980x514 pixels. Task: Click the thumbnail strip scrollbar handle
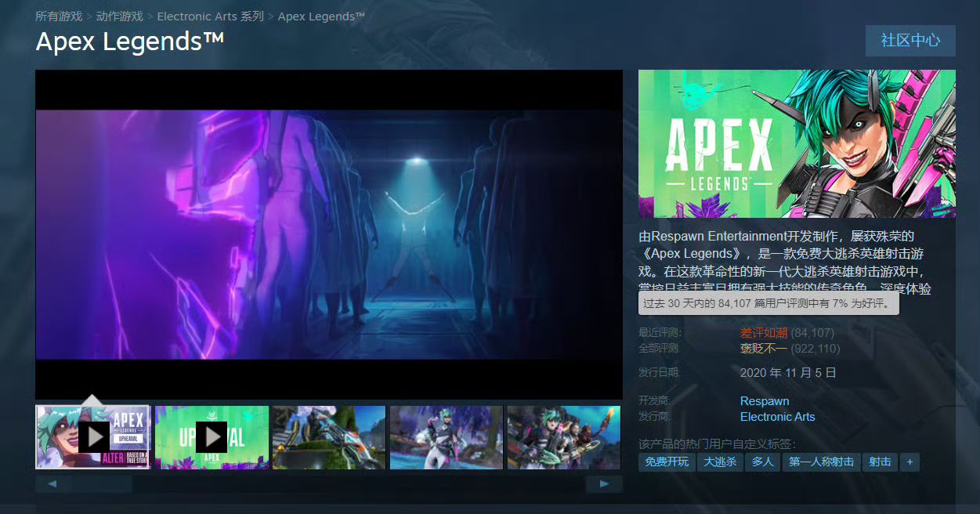(x=103, y=484)
